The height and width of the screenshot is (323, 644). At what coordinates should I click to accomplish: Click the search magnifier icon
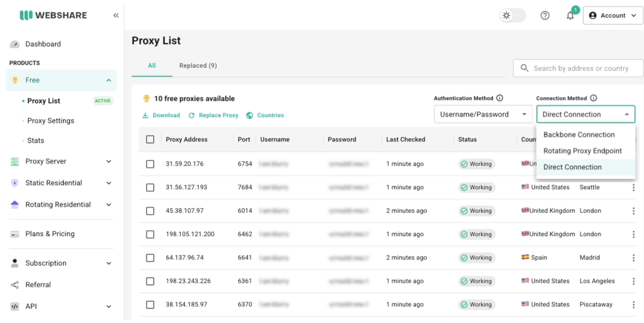coord(525,68)
